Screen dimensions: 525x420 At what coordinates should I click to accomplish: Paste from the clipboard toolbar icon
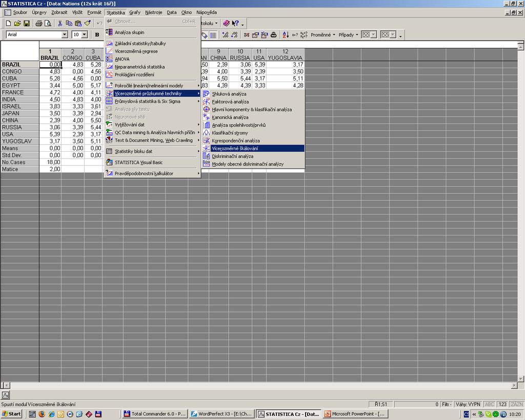pyautogui.click(x=78, y=23)
